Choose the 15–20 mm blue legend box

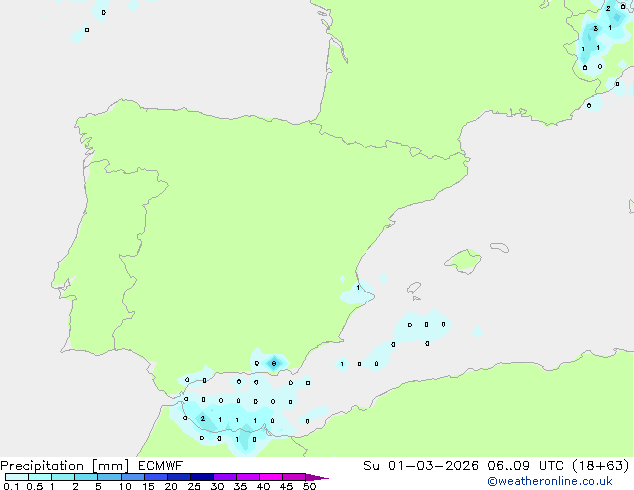pos(155,477)
